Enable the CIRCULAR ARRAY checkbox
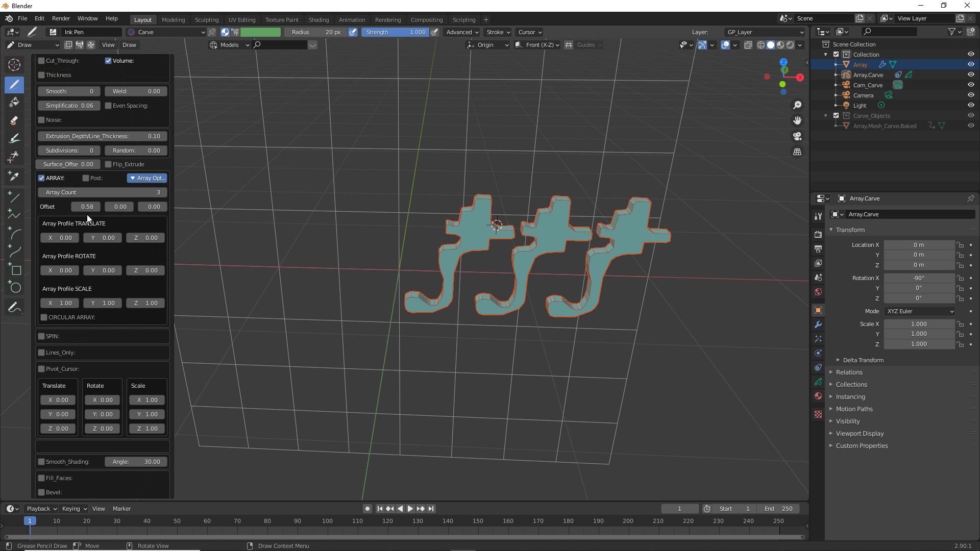 tap(44, 317)
